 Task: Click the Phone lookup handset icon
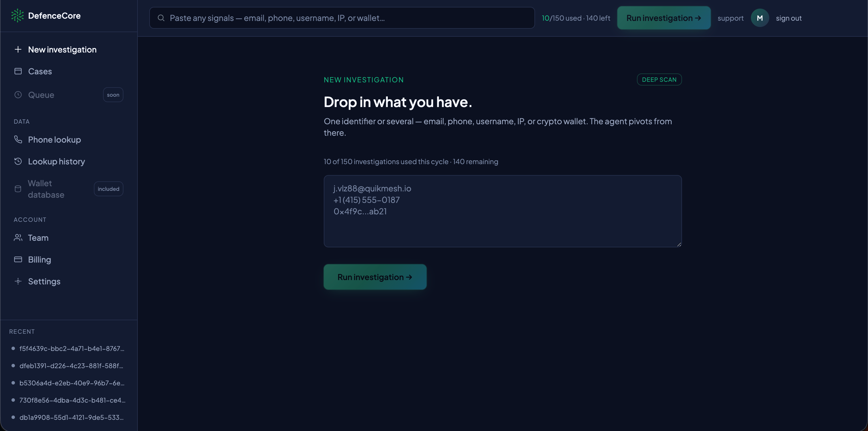click(18, 139)
